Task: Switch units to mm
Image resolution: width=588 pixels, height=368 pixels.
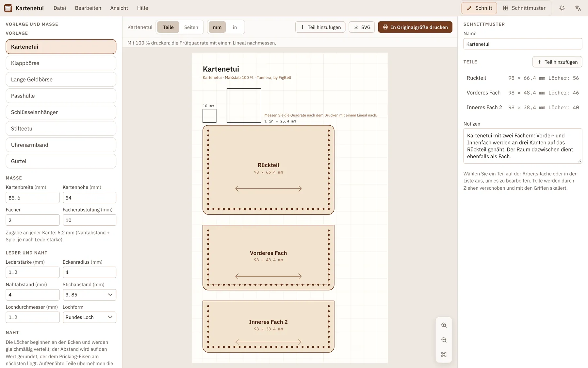Action: [x=217, y=27]
